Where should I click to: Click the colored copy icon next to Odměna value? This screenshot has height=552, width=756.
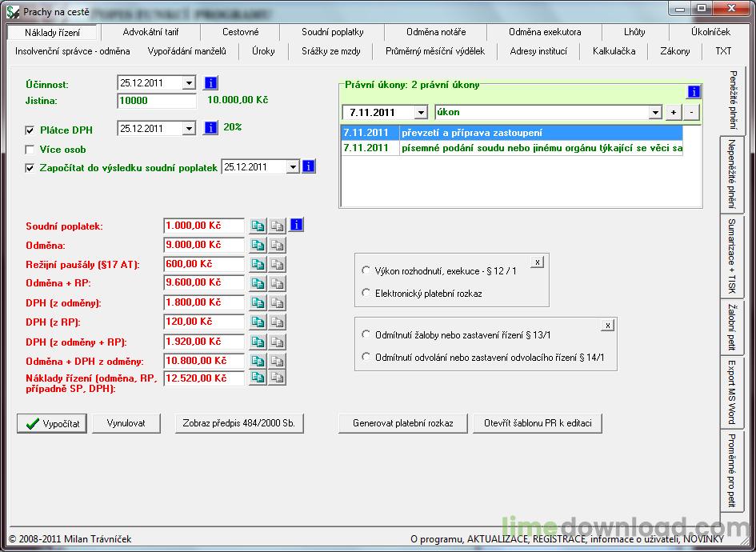coord(258,246)
